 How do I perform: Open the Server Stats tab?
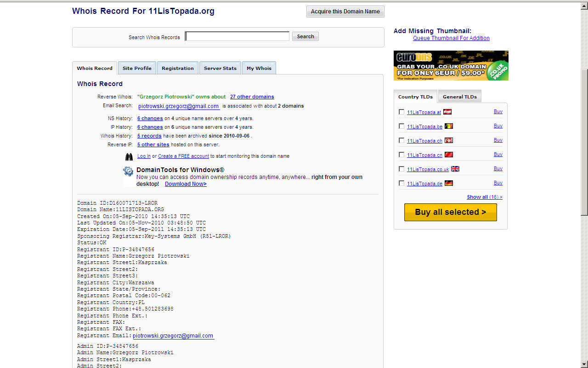point(220,68)
